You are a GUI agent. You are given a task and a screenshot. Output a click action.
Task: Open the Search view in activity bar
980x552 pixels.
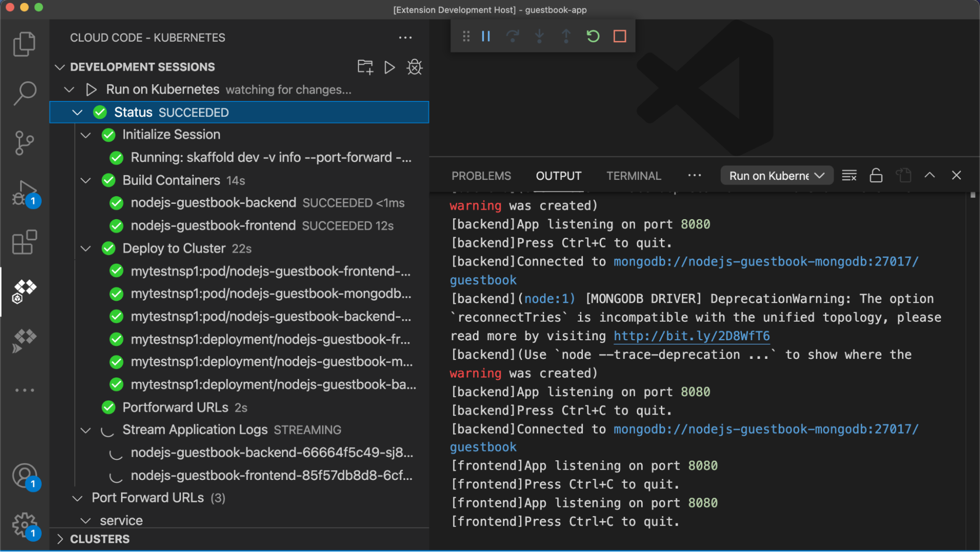24,93
